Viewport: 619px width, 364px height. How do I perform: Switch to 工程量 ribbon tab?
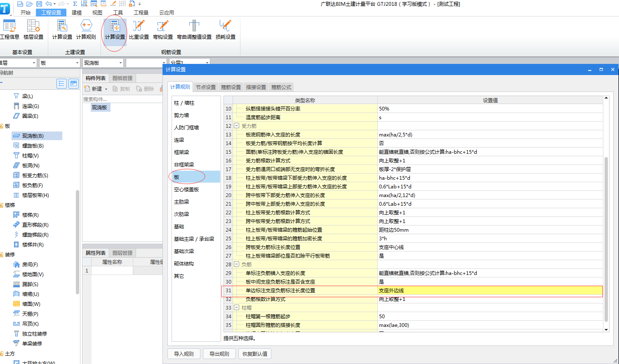pyautogui.click(x=141, y=12)
